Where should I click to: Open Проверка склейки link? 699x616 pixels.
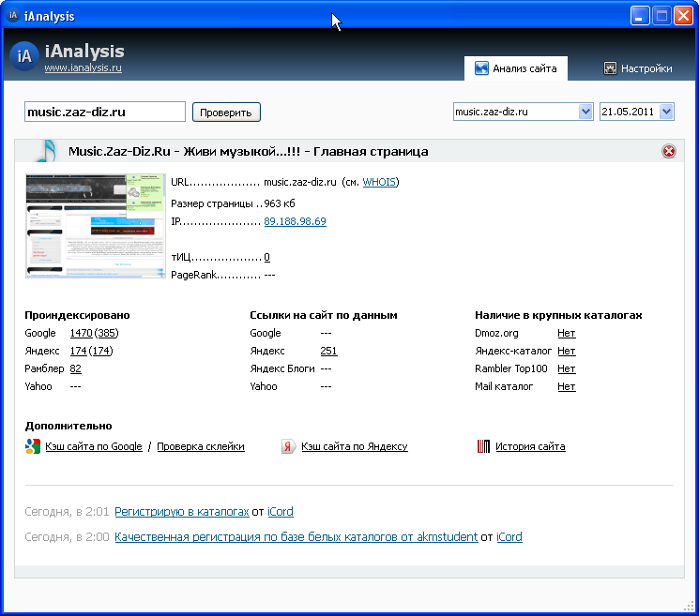pyautogui.click(x=201, y=446)
